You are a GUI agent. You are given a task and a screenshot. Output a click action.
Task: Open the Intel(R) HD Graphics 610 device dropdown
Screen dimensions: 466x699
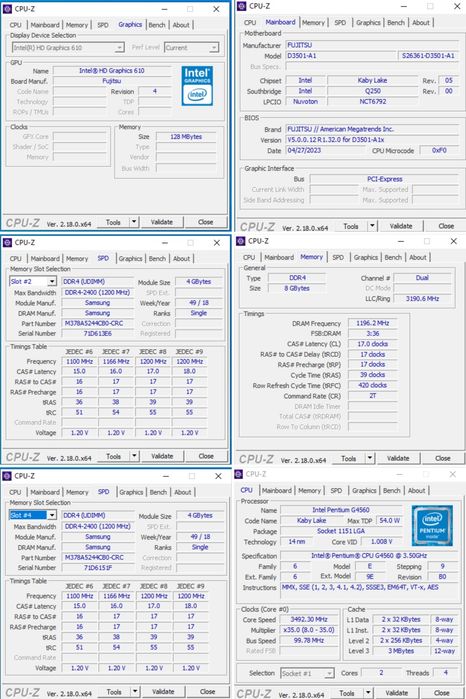point(68,48)
